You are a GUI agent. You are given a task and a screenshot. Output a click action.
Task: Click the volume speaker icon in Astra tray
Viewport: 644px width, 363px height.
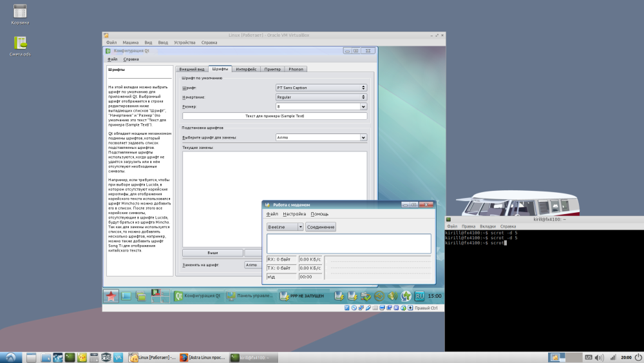(x=393, y=296)
